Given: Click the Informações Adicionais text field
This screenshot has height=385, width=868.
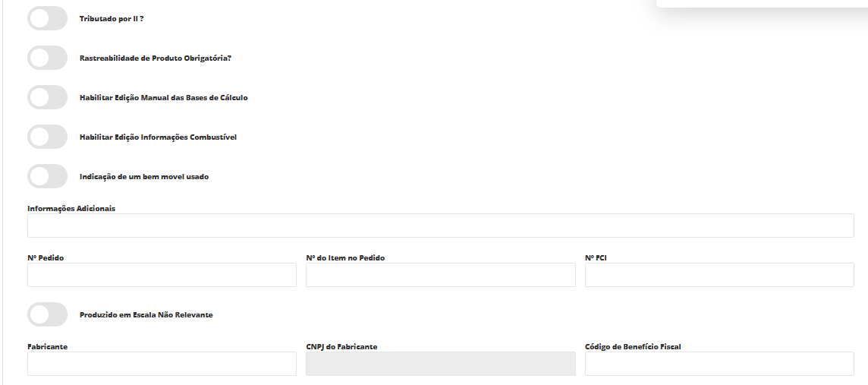Looking at the screenshot, I should (x=440, y=226).
